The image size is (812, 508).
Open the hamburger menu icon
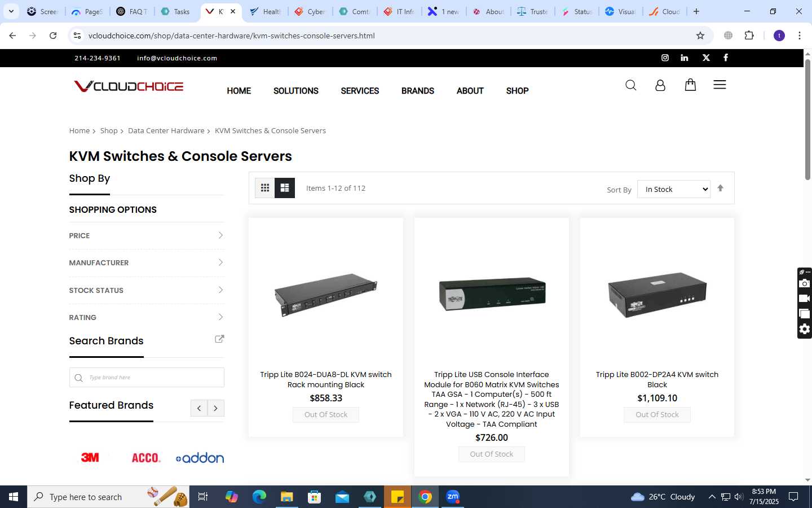[x=720, y=85]
